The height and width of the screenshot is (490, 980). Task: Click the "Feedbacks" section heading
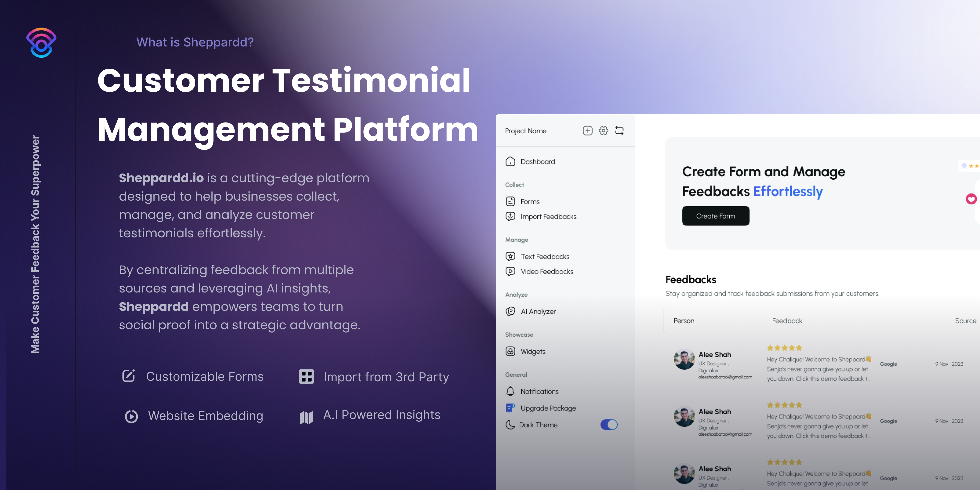[x=691, y=280]
